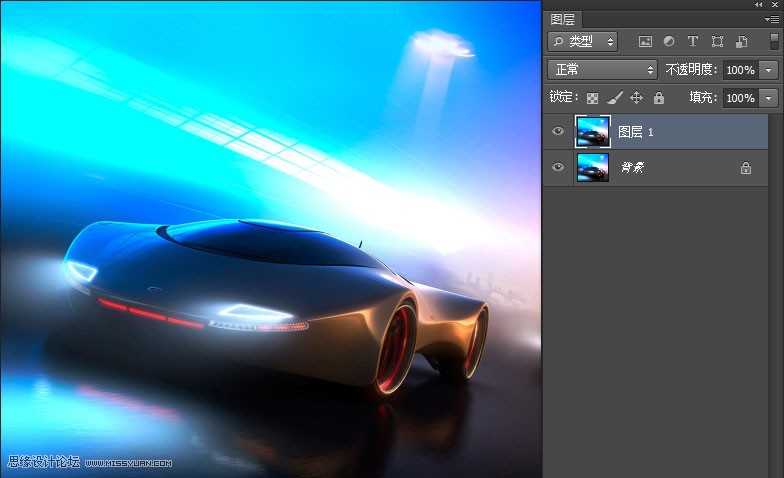Filter layers by text type icon
The image size is (784, 478).
click(x=693, y=42)
